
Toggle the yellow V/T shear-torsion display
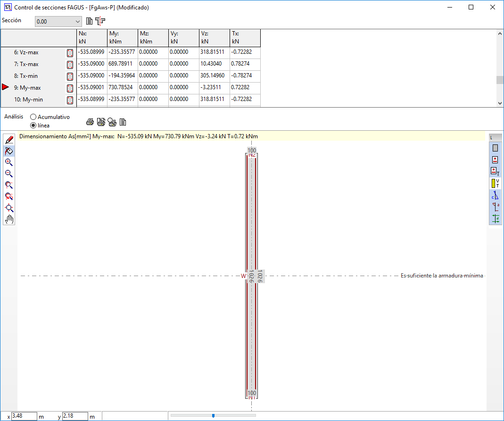495,183
